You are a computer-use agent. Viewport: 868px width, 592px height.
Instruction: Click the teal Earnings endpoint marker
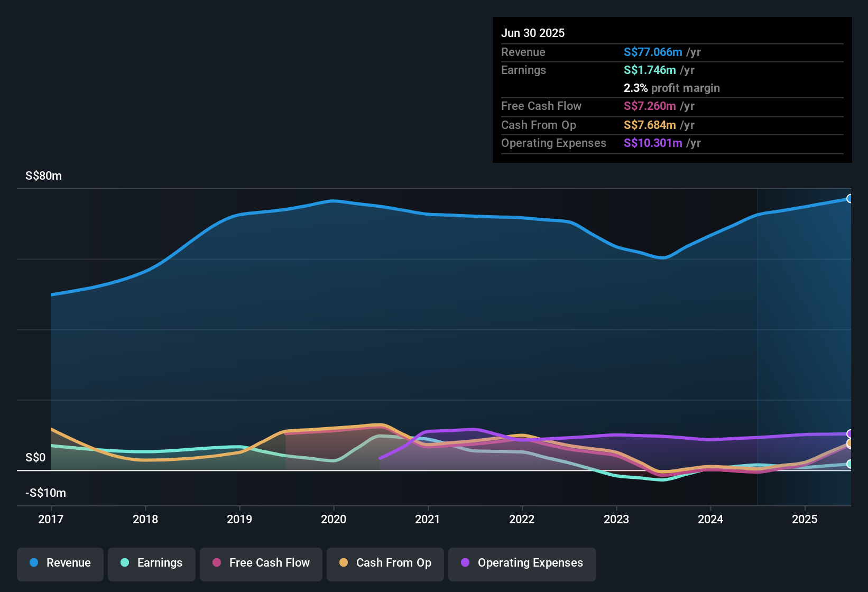(850, 464)
